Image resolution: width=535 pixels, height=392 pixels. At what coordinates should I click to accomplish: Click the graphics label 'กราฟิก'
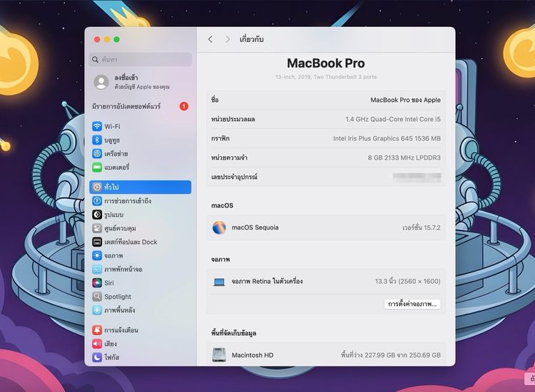(x=220, y=138)
